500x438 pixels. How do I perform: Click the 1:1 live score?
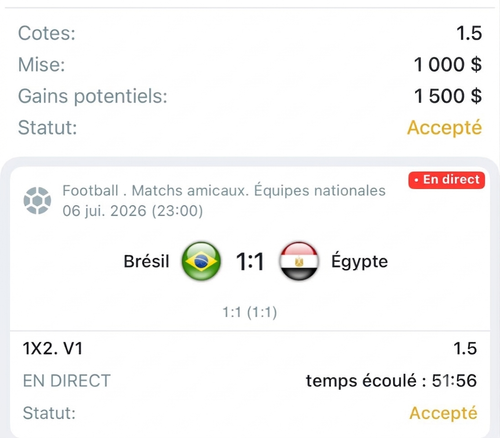point(250,261)
